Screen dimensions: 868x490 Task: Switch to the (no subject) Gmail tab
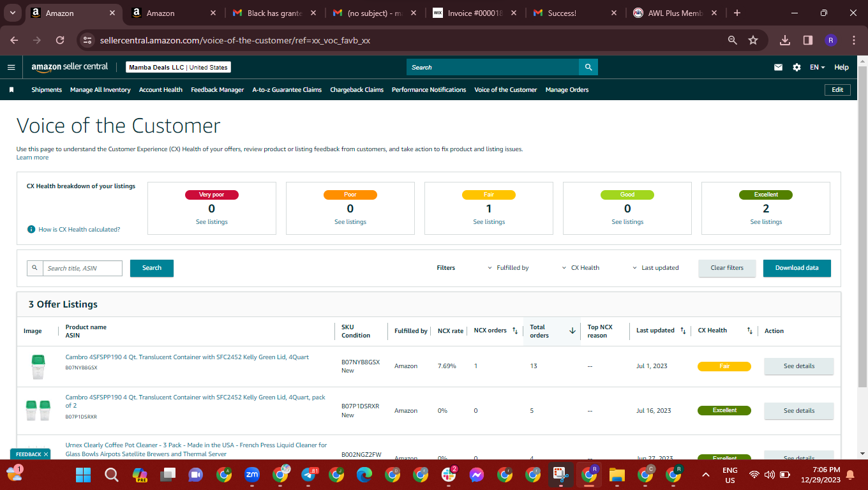[376, 13]
